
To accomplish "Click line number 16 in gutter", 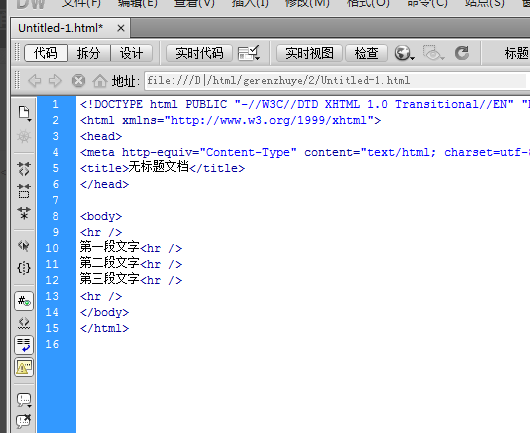I will click(x=52, y=344).
